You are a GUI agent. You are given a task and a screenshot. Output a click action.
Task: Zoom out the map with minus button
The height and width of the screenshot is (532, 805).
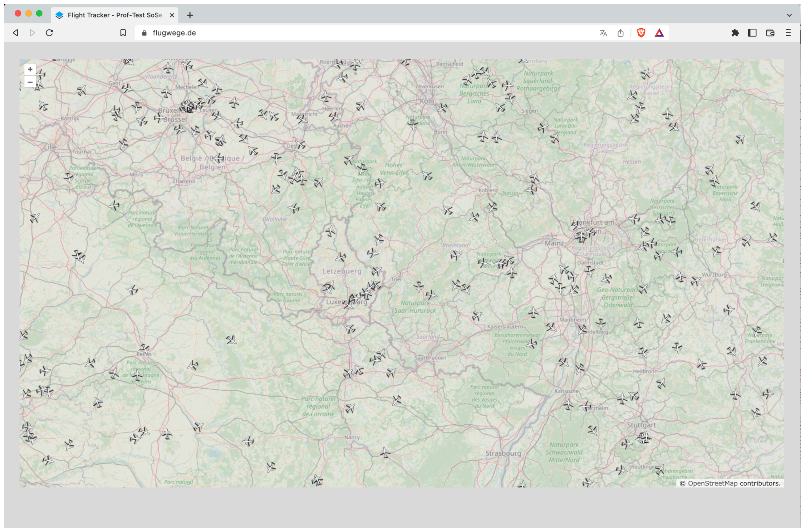(30, 82)
